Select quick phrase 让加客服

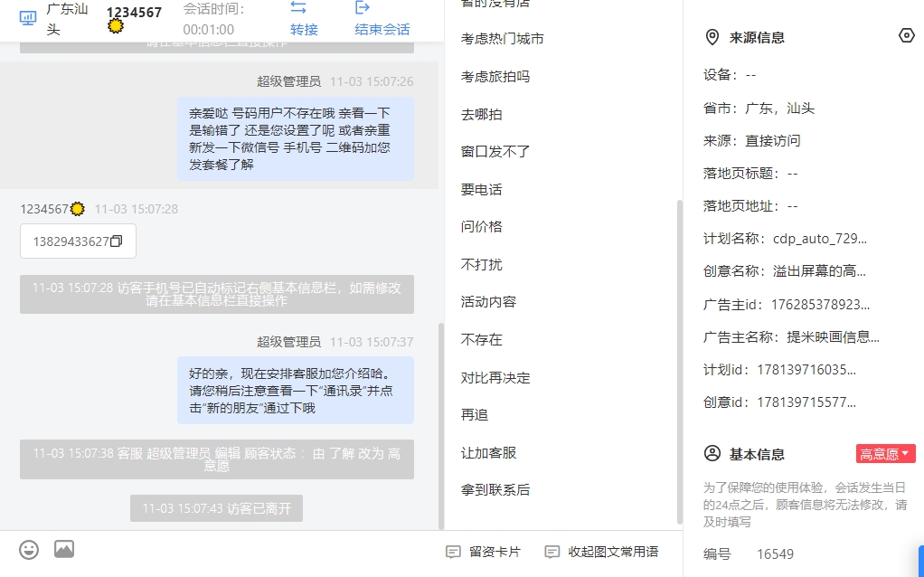click(488, 452)
